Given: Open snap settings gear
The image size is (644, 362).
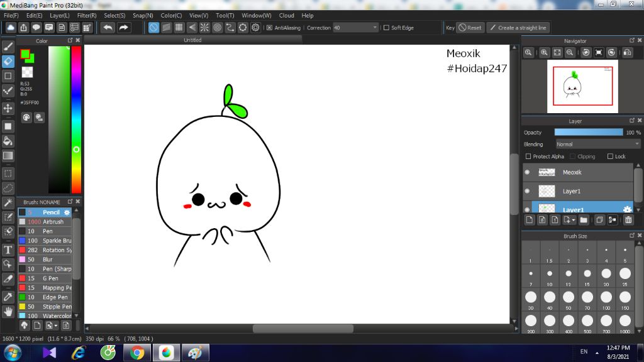Looking at the screenshot, I should (255, 28).
